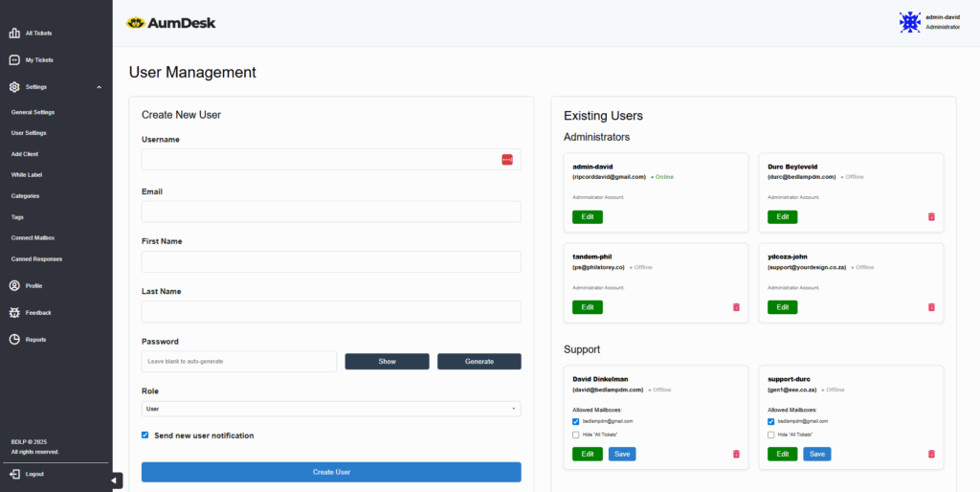
Task: Click the My Tickets chat icon
Action: tap(14, 60)
